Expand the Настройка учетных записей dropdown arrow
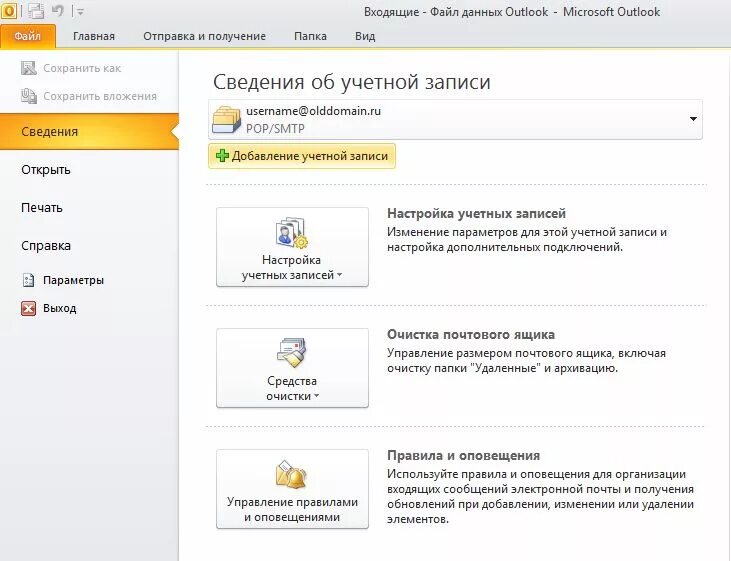 click(339, 275)
